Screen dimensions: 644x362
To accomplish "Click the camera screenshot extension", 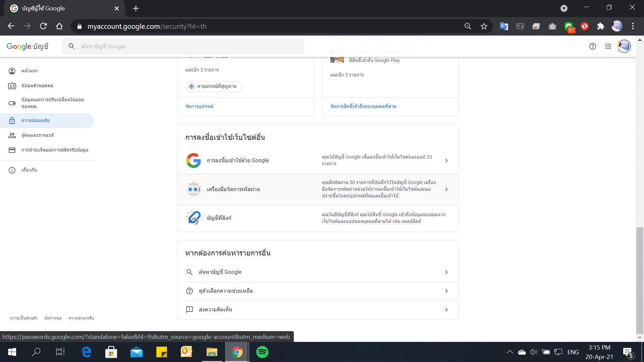I will click(x=552, y=26).
